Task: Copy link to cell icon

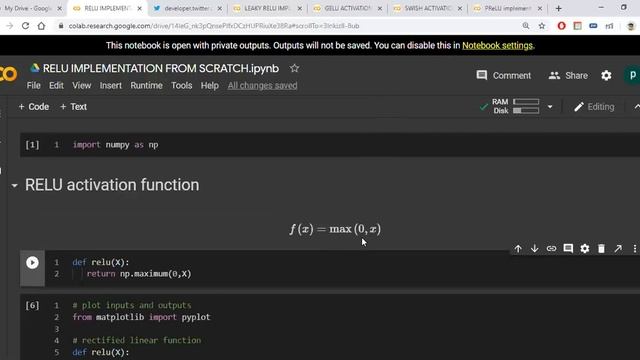Action: coord(551,249)
